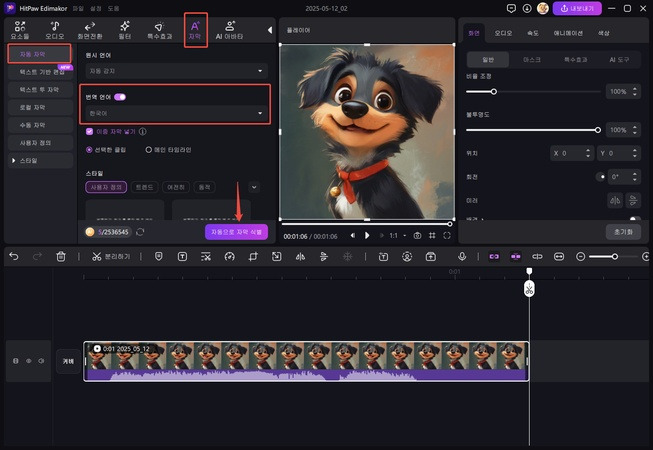Toggle the track lock icon
The width and height of the screenshot is (653, 450).
click(x=16, y=361)
